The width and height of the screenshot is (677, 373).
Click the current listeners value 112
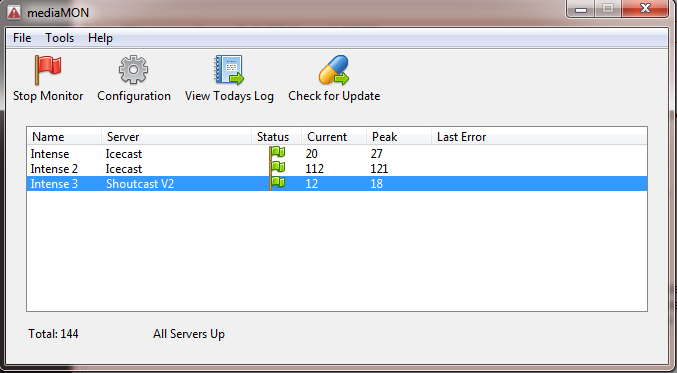(314, 169)
